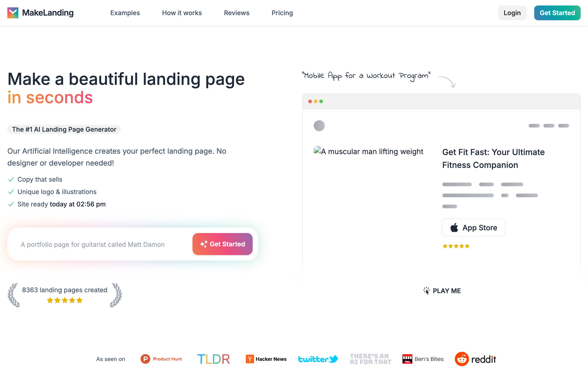Click the PLAY ME cursor icon

click(x=427, y=291)
